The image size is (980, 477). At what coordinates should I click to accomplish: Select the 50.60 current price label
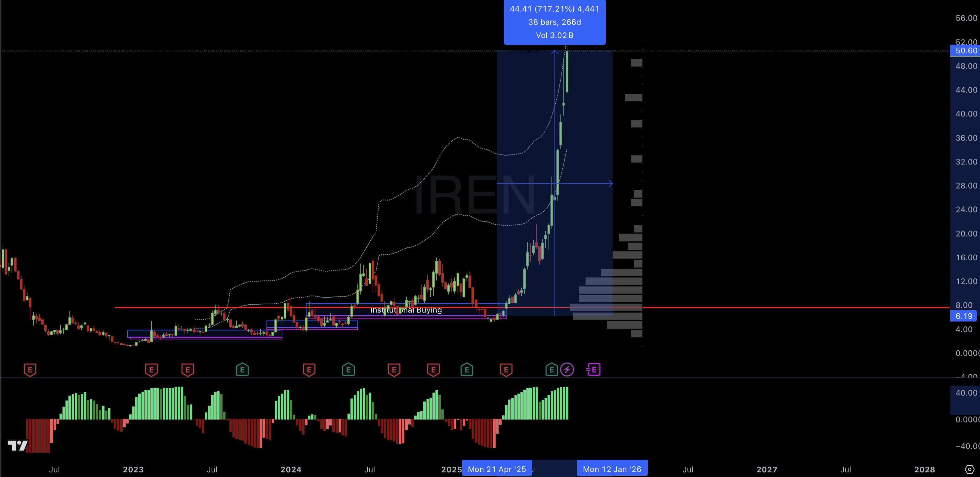click(x=965, y=51)
